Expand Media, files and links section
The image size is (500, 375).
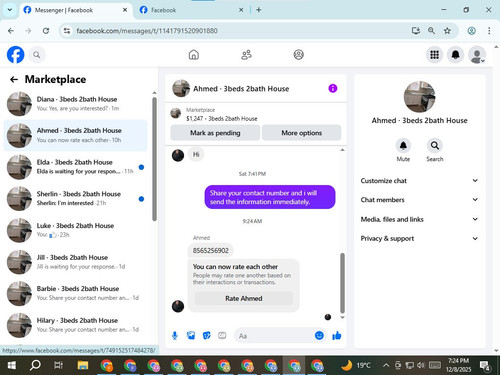point(419,219)
